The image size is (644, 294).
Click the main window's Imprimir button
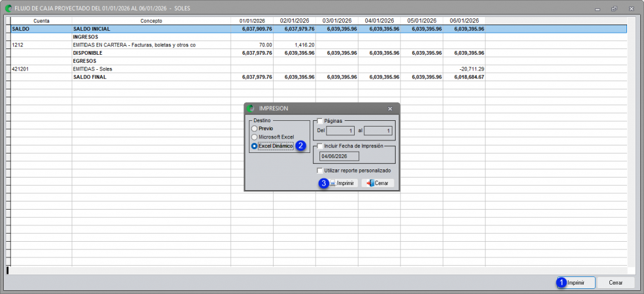coord(575,283)
